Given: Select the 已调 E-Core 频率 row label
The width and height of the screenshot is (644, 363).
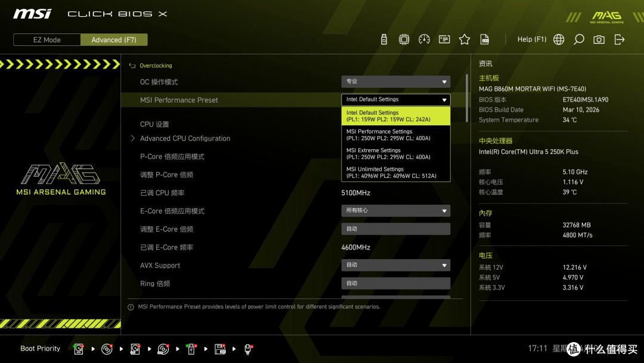Looking at the screenshot, I should tap(166, 247).
